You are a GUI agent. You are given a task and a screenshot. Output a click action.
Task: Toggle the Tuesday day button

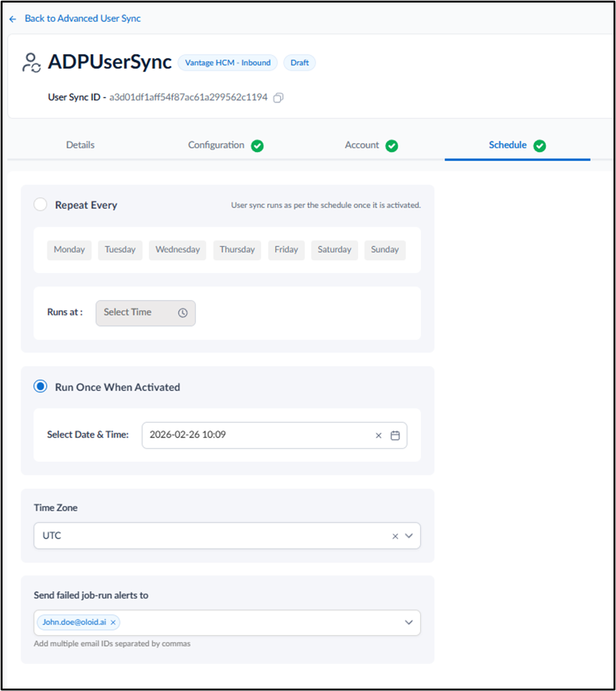tap(120, 250)
